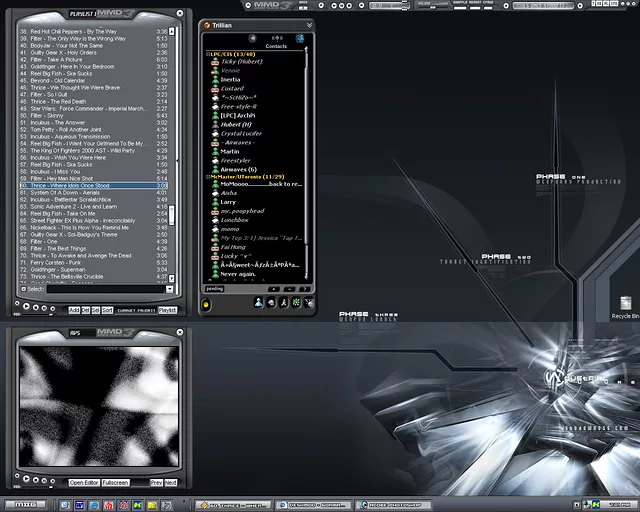
Task: Click the yellow status orb in Trillian
Action: pyautogui.click(x=206, y=305)
